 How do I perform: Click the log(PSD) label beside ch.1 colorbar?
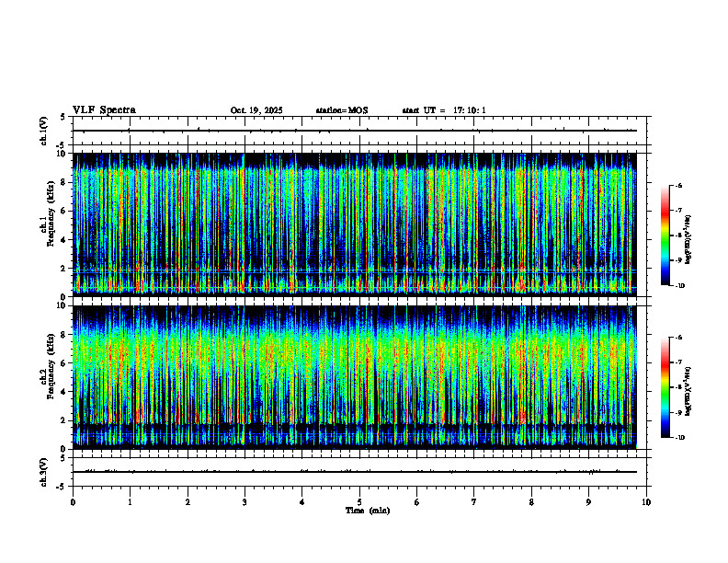[x=689, y=240]
